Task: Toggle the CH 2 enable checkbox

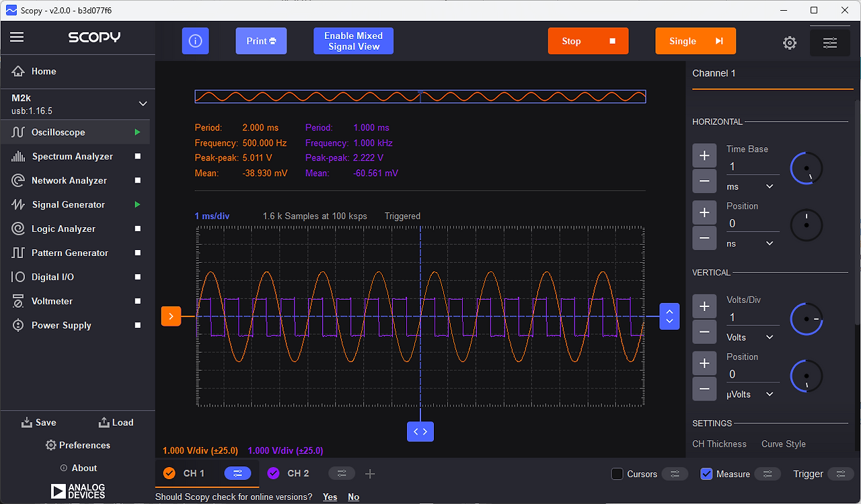Action: pyautogui.click(x=273, y=473)
